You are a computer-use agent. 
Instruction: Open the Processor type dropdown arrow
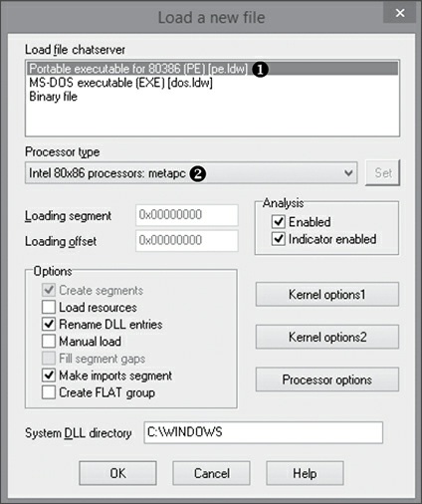[x=348, y=173]
